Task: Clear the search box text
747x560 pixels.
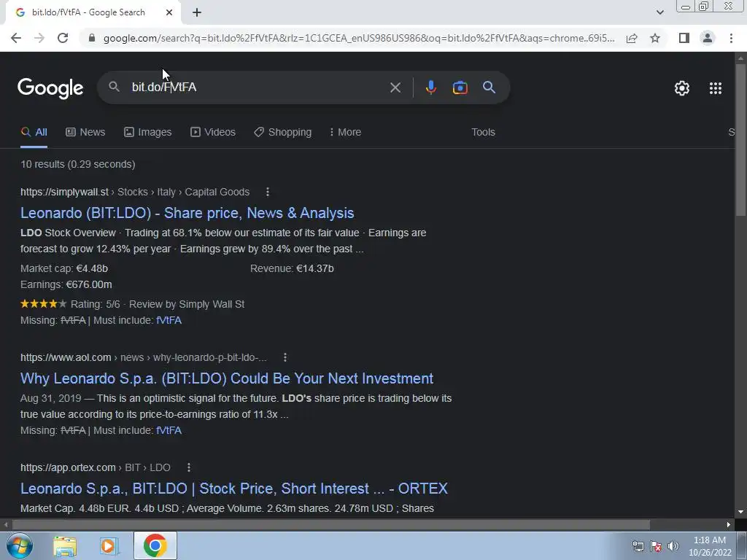Action: (395, 87)
